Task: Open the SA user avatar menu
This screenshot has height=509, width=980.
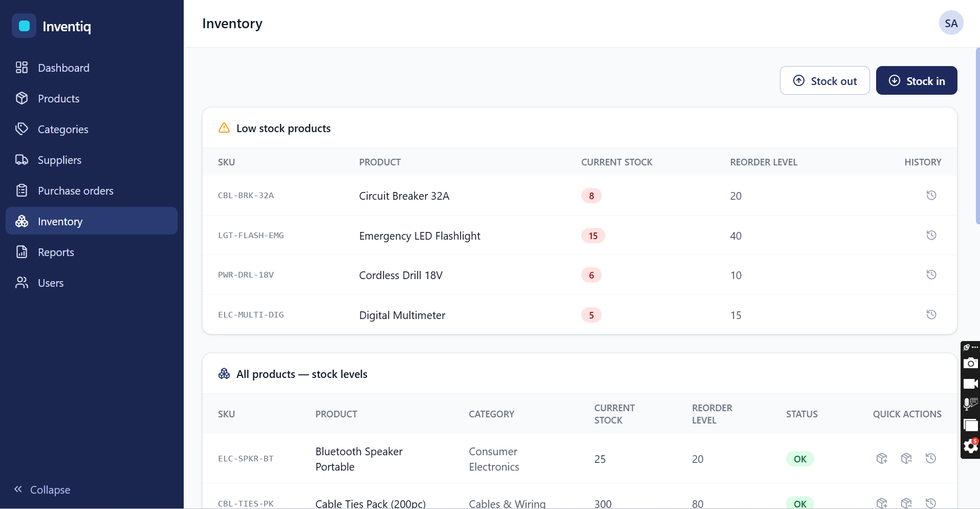Action: point(951,23)
